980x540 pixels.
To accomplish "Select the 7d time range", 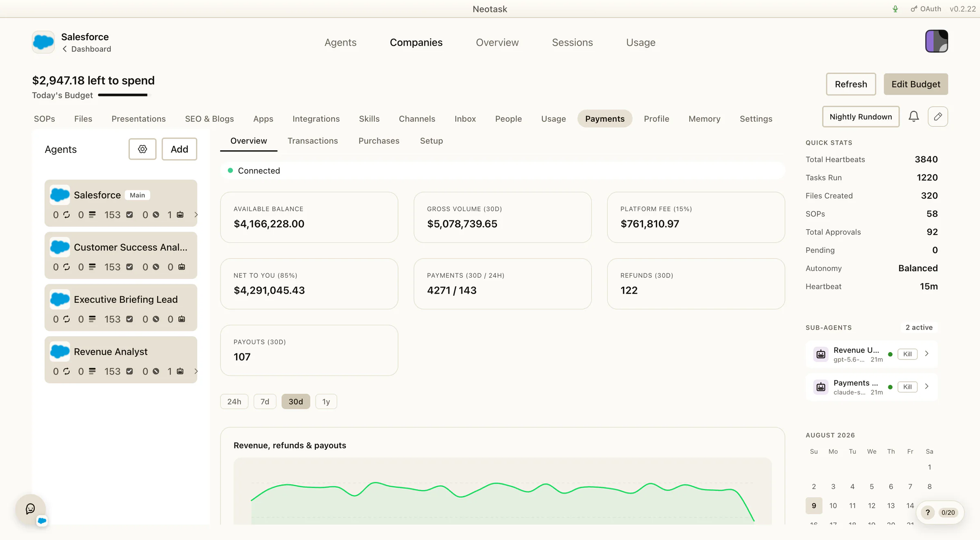I will [x=265, y=402].
